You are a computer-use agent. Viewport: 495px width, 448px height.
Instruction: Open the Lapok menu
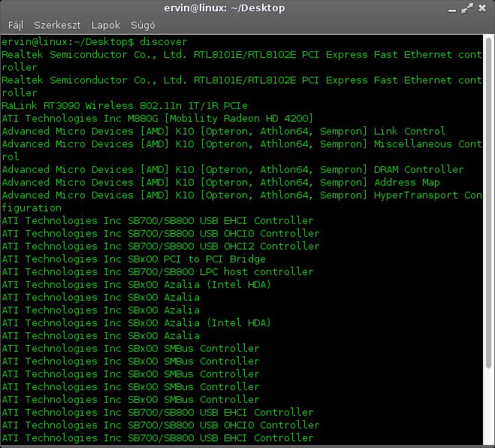(106, 26)
